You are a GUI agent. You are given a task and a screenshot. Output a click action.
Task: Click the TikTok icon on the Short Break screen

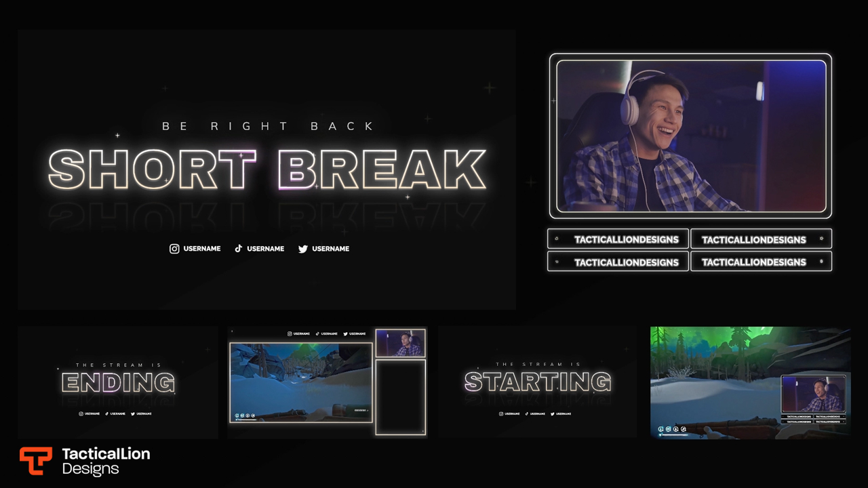click(238, 249)
